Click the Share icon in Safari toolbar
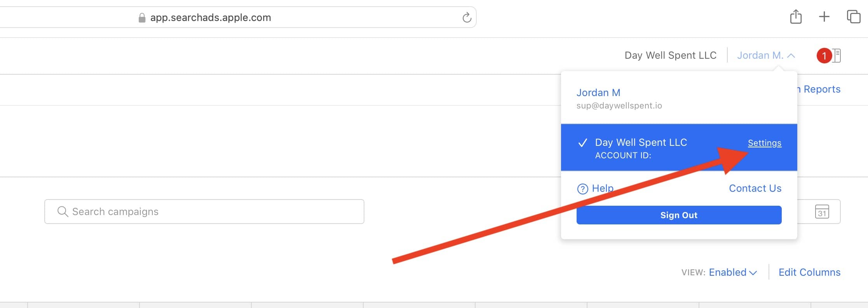 point(796,17)
